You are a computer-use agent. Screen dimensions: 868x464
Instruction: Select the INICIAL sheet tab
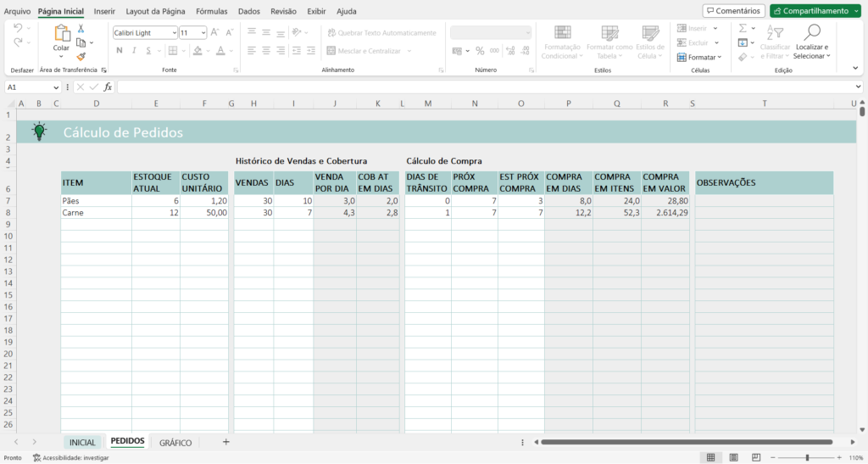tap(82, 443)
